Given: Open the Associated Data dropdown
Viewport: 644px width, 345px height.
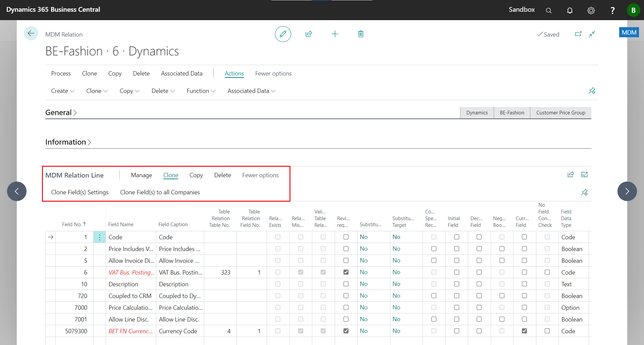Looking at the screenshot, I should pos(252,91).
